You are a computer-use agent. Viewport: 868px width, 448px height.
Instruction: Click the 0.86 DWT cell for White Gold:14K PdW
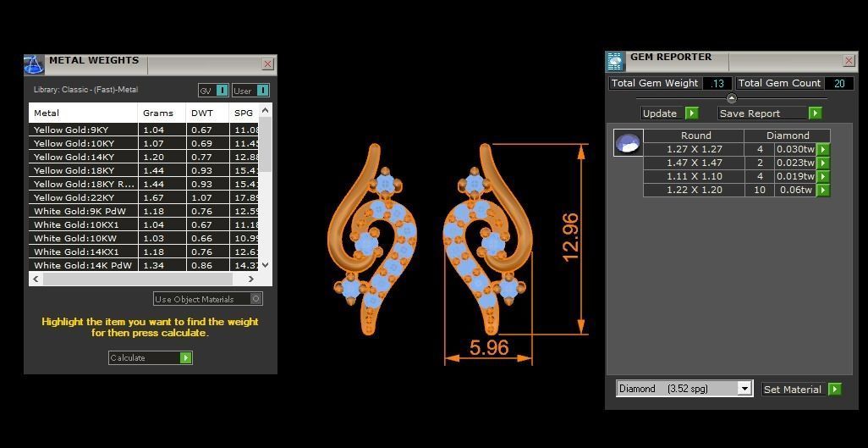coord(207,265)
